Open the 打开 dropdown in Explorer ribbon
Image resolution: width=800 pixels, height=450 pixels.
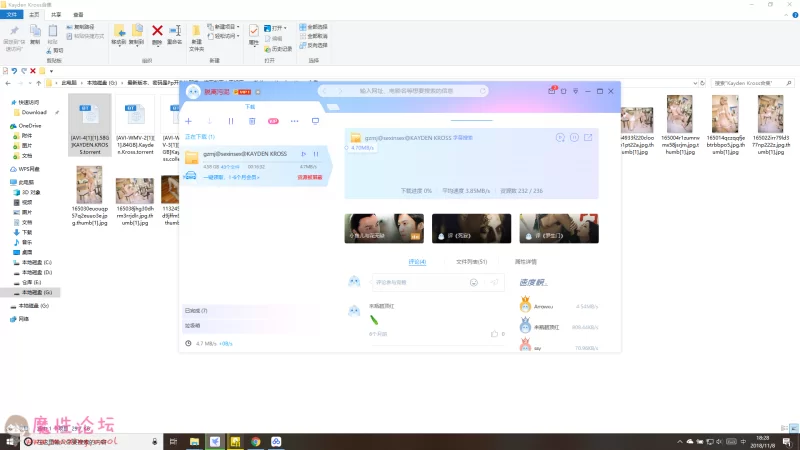tap(276, 28)
